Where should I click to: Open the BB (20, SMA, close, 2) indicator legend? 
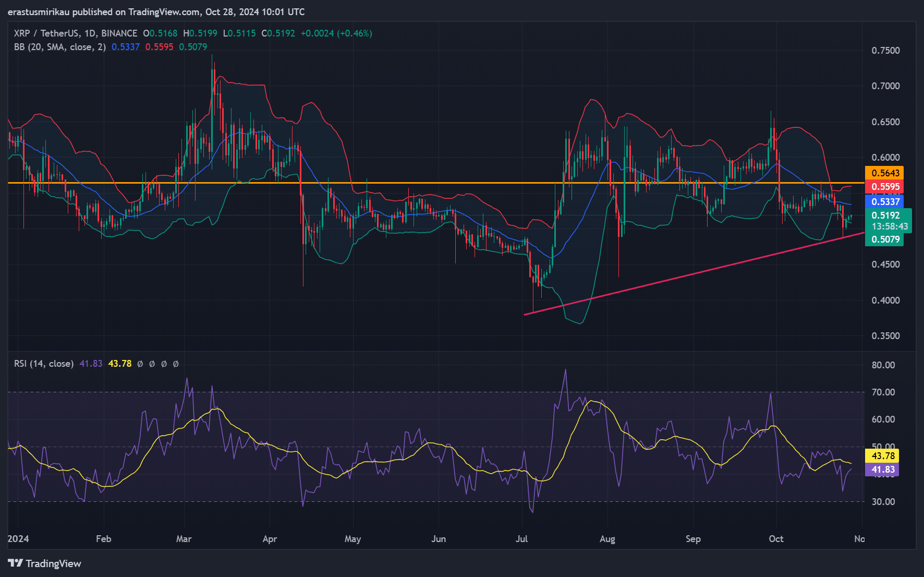pyautogui.click(x=59, y=47)
